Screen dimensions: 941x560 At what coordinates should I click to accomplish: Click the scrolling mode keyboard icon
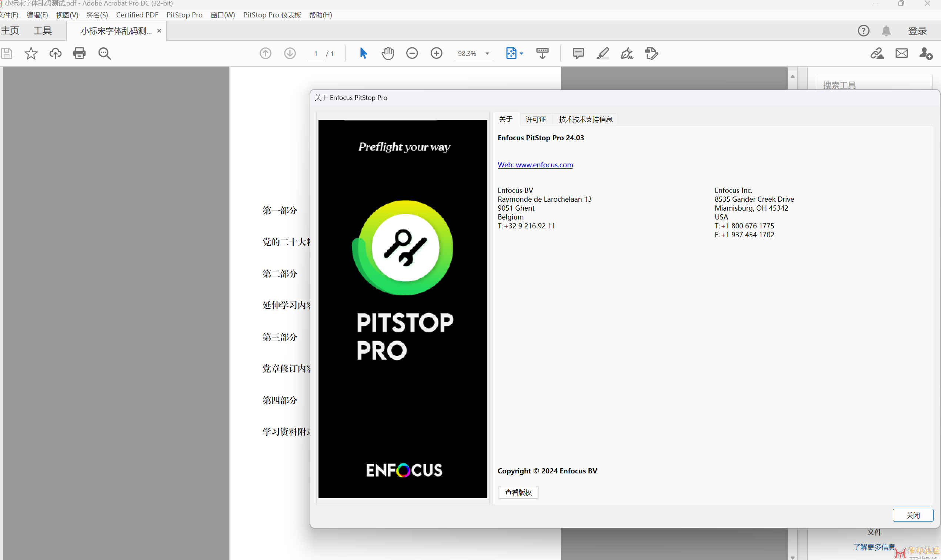[543, 53]
